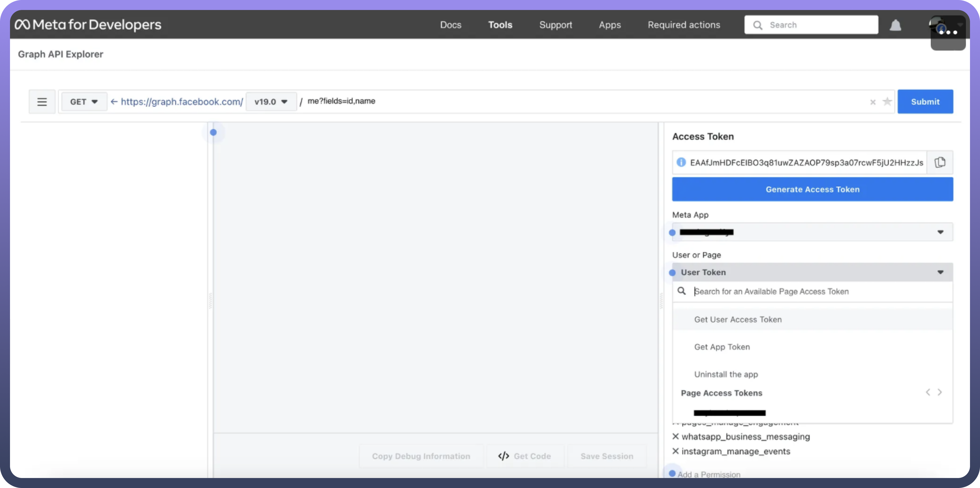
Task: Select Get User Access Token option
Action: pyautogui.click(x=738, y=319)
